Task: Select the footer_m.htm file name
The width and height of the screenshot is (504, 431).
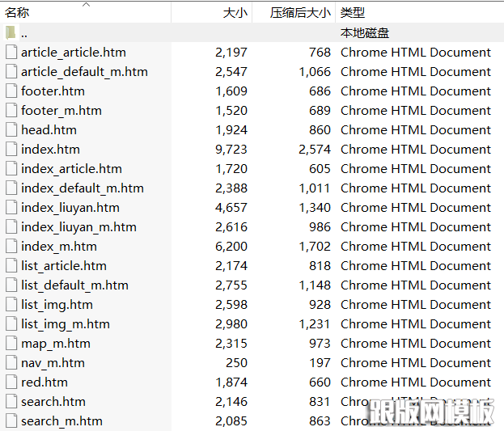Action: pyautogui.click(x=61, y=110)
